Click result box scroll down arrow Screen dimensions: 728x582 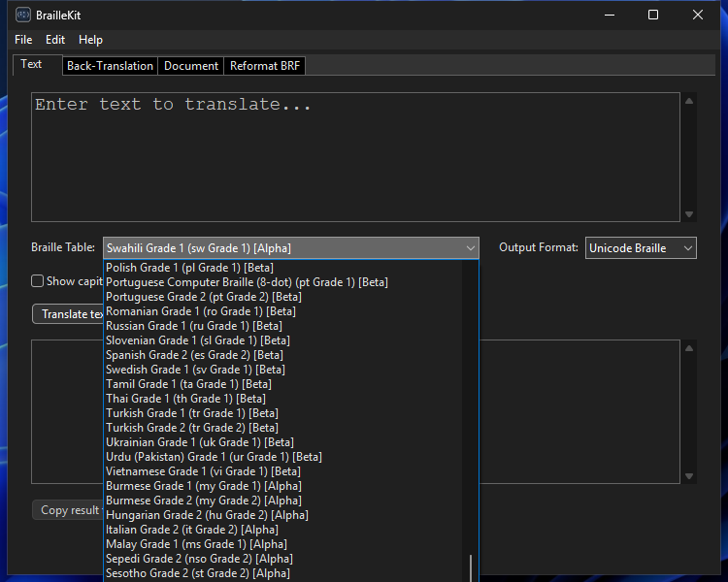[x=689, y=476]
